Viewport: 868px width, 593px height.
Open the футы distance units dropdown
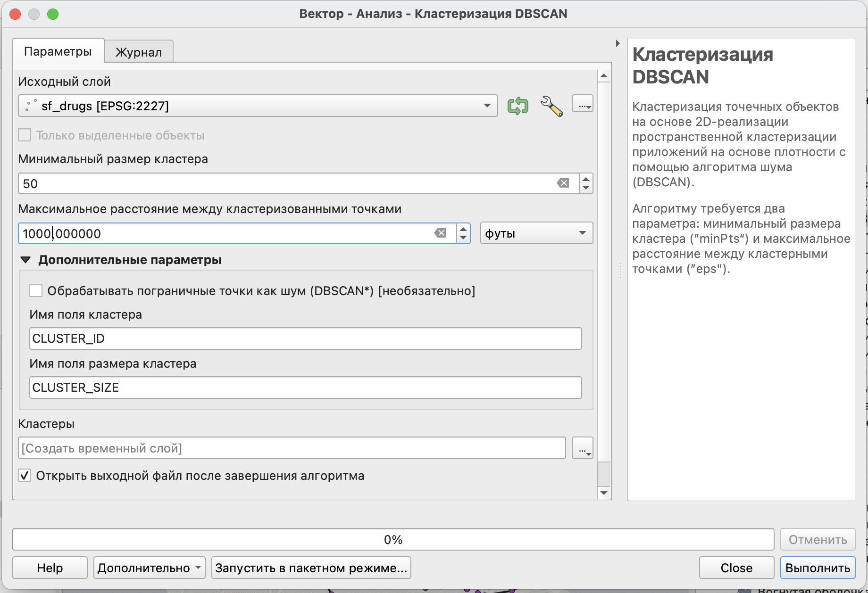pyautogui.click(x=536, y=233)
